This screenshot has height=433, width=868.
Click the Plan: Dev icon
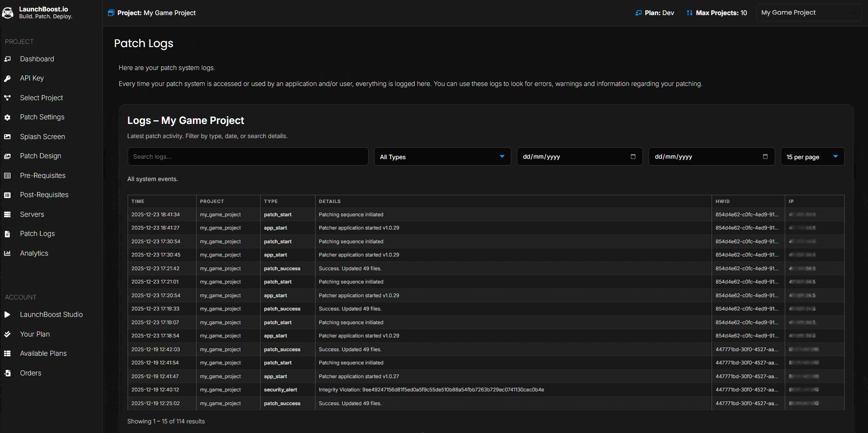pyautogui.click(x=638, y=13)
